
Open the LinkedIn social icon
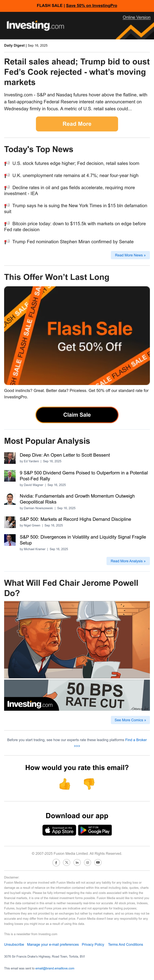click(x=77, y=862)
